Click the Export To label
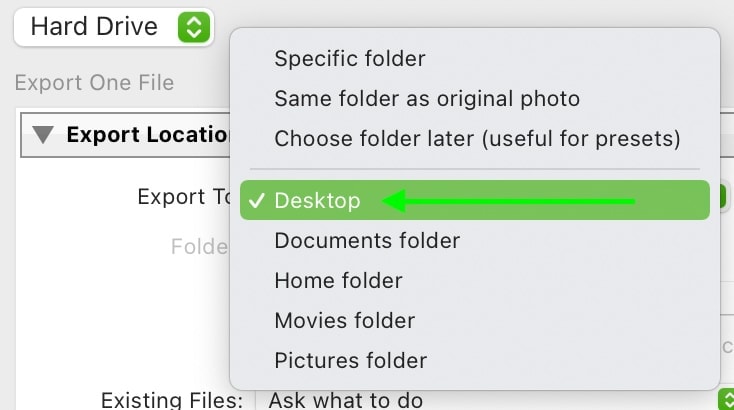 click(184, 197)
